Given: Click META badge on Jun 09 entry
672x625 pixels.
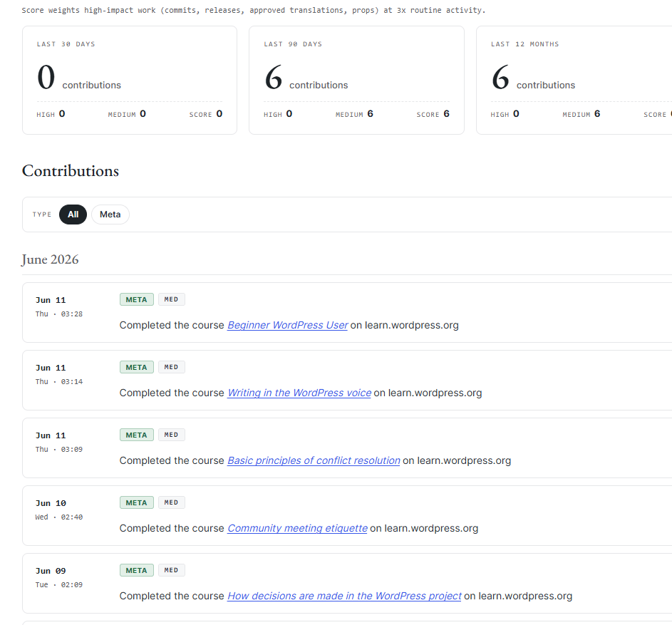Looking at the screenshot, I should 137,571.
